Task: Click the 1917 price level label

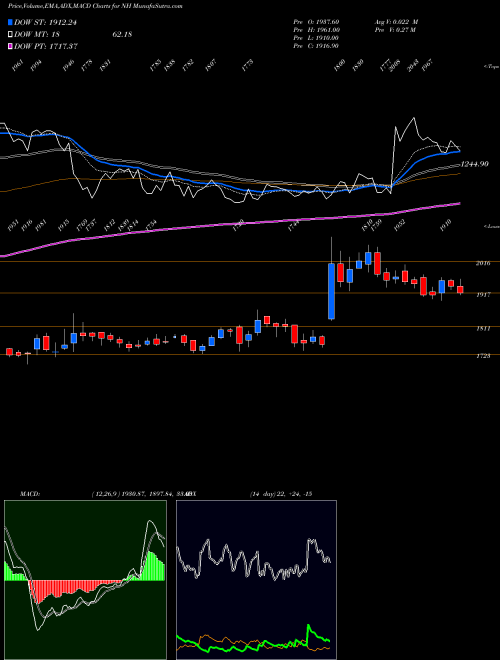Action: pos(483,295)
